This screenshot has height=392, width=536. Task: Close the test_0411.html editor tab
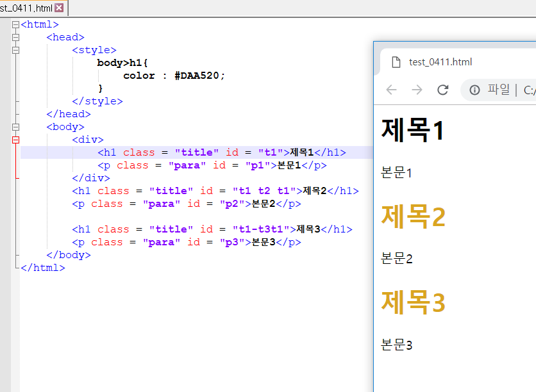click(59, 8)
